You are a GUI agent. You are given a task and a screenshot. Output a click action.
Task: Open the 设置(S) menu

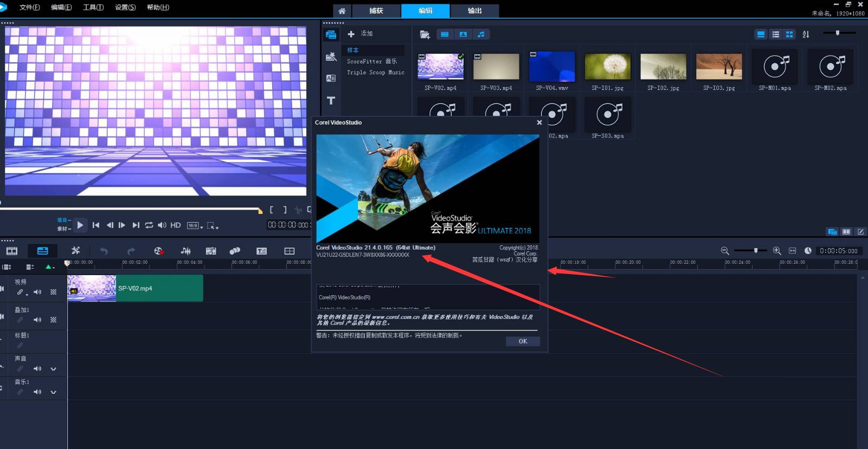tap(125, 8)
